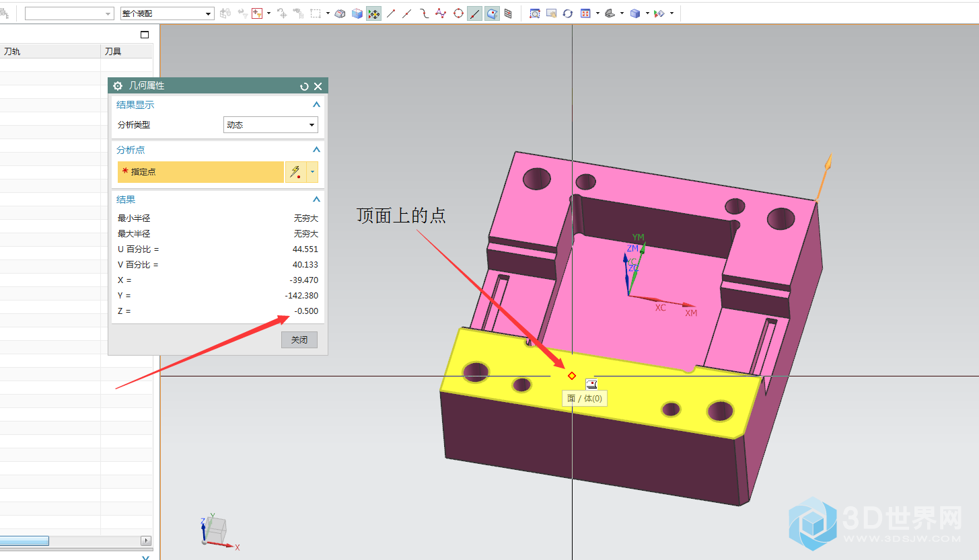The width and height of the screenshot is (979, 560).
Task: Click the rotate view icon
Action: tap(568, 13)
